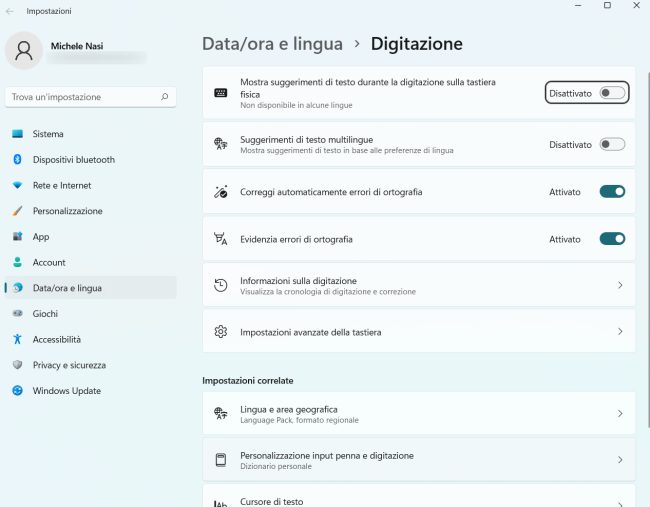Disable Correggi automaticamente errori di ortografia switch
This screenshot has width=650, height=507.
tap(612, 192)
